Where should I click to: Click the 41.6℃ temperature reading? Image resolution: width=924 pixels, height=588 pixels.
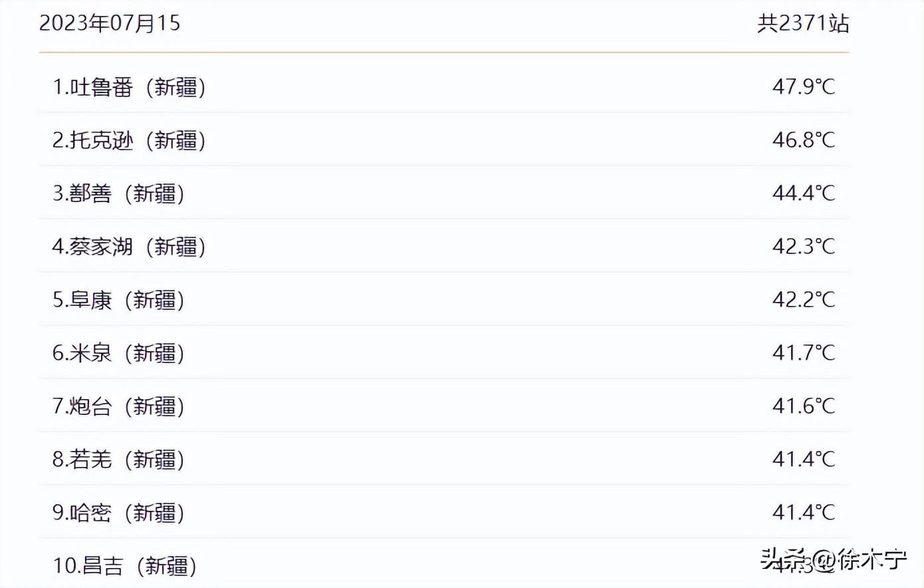(x=803, y=406)
